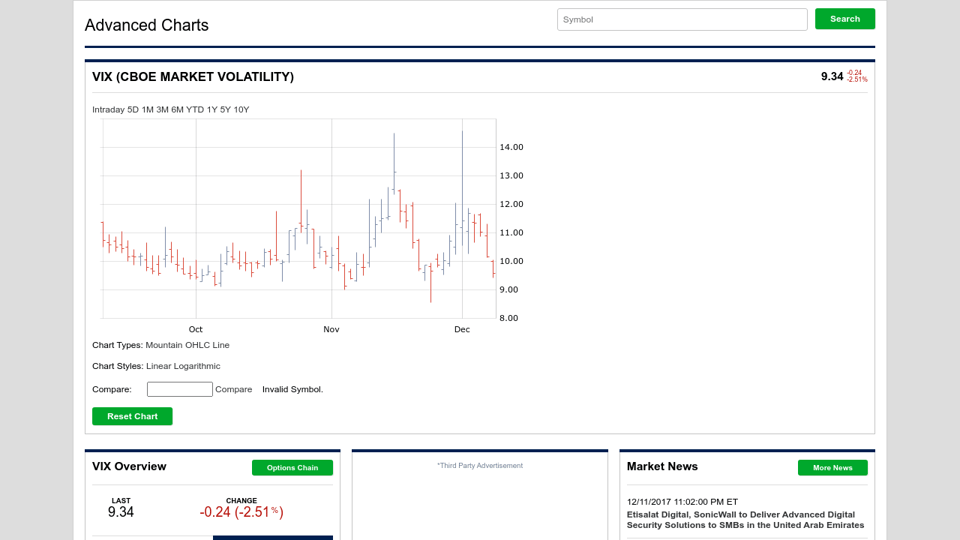Select the 5Y time range

click(225, 110)
